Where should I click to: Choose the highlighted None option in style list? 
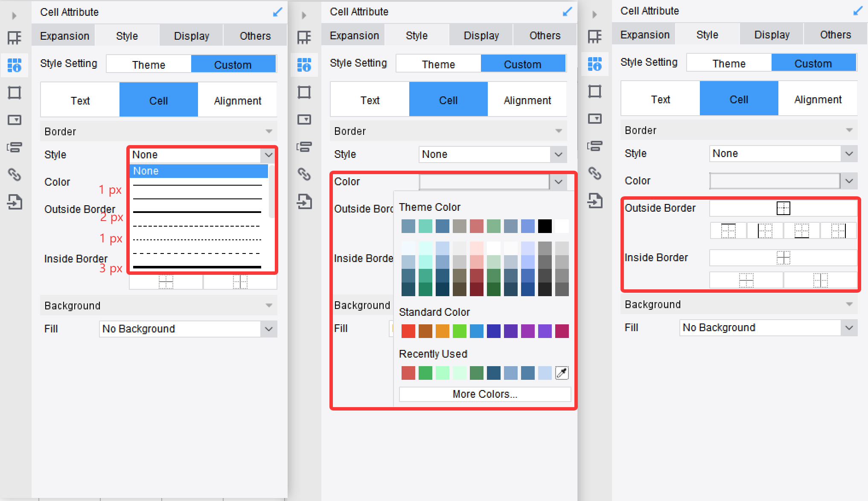pyautogui.click(x=199, y=171)
